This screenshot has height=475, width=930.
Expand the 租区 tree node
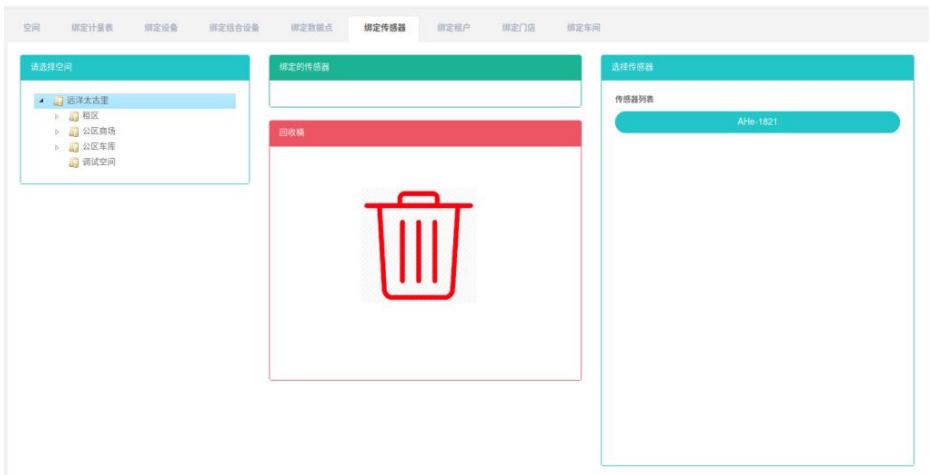click(57, 116)
